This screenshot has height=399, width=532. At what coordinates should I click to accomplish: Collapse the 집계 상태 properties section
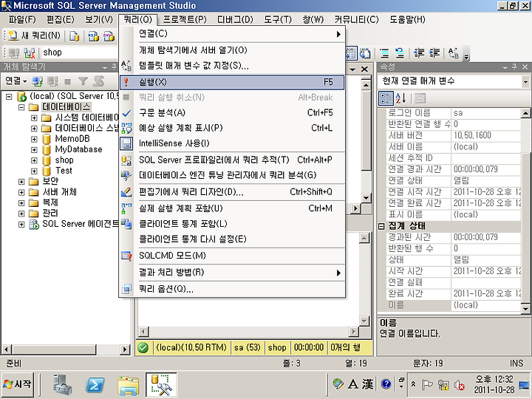tap(381, 226)
